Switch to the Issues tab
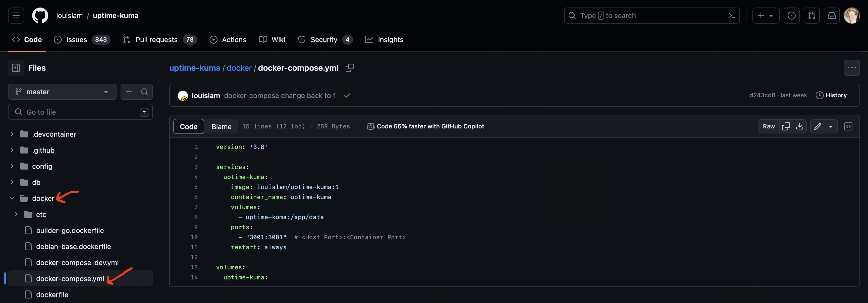This screenshot has width=868, height=303. pos(82,39)
